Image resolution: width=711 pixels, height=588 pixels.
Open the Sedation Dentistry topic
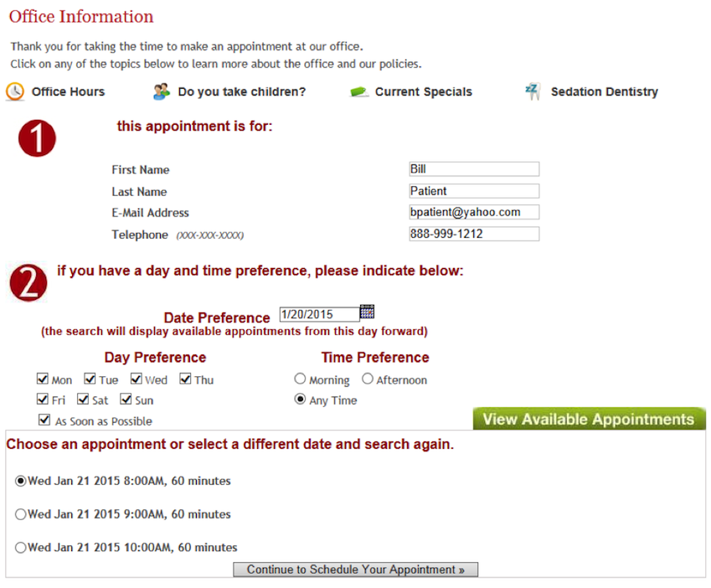tap(604, 92)
